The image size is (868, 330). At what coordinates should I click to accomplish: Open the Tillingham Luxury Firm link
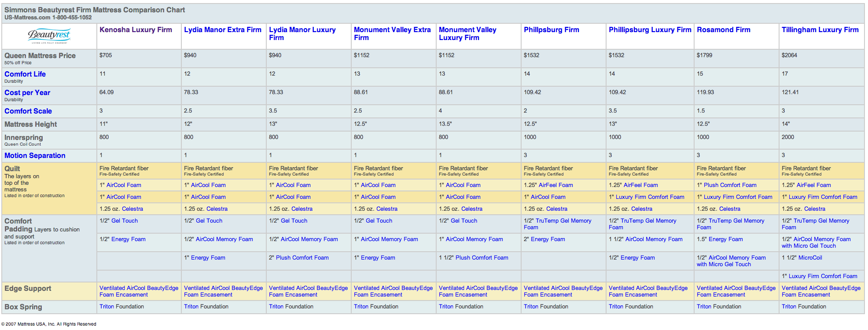(x=820, y=30)
